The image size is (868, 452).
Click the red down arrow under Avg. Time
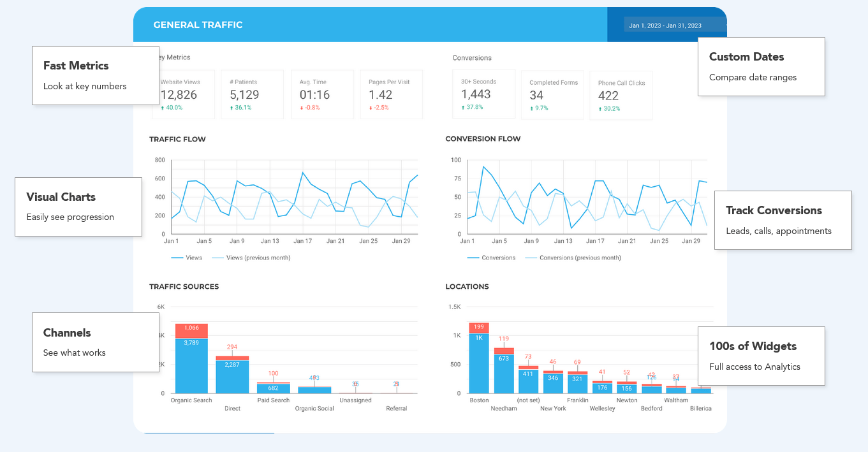pyautogui.click(x=302, y=108)
